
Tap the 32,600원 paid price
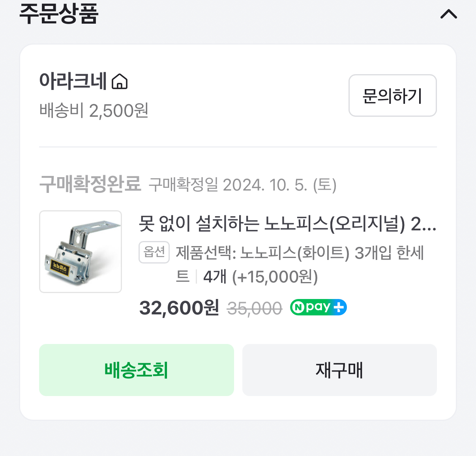click(x=179, y=308)
